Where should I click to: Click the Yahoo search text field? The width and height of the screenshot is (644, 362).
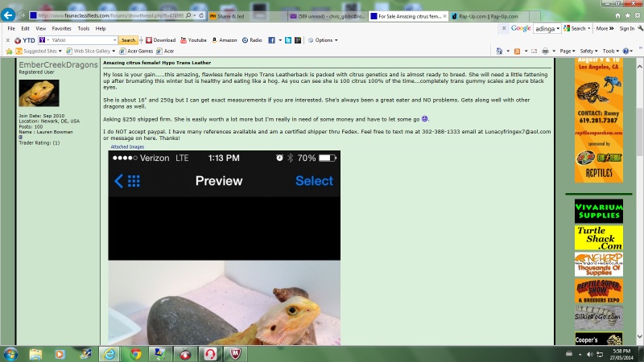coord(81,40)
